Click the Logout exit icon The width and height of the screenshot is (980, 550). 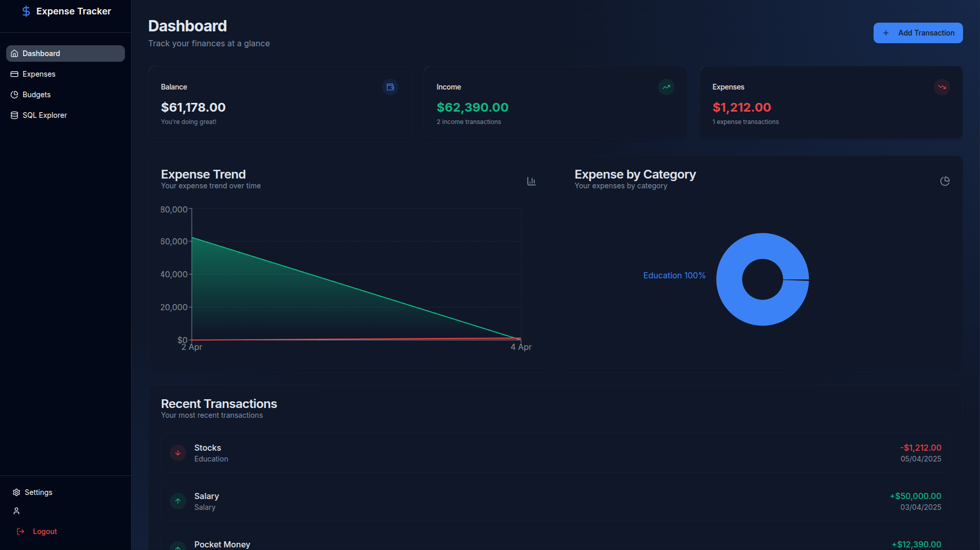(x=20, y=531)
